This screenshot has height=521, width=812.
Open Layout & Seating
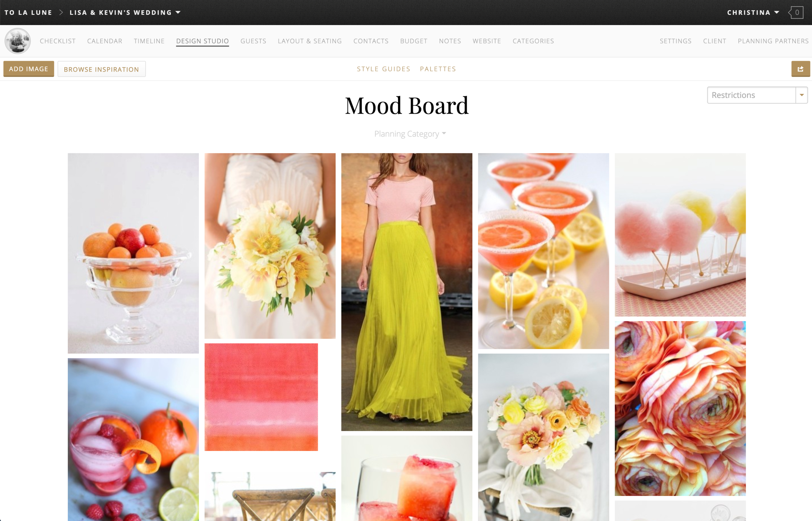[309, 41]
